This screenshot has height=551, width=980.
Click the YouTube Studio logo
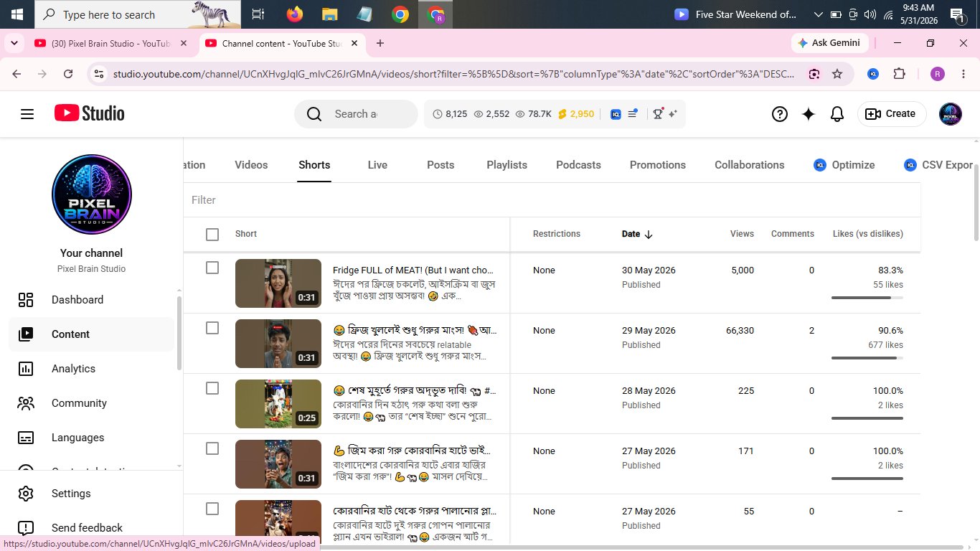90,113
